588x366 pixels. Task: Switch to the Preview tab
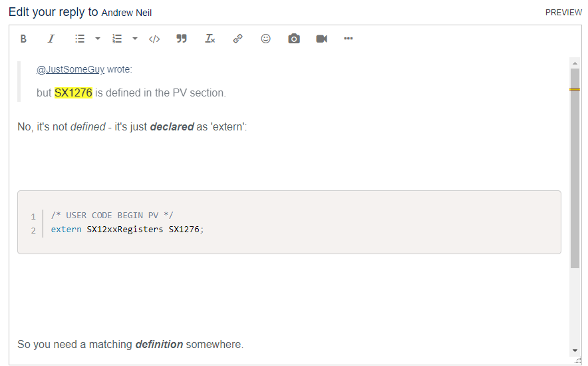pyautogui.click(x=563, y=13)
